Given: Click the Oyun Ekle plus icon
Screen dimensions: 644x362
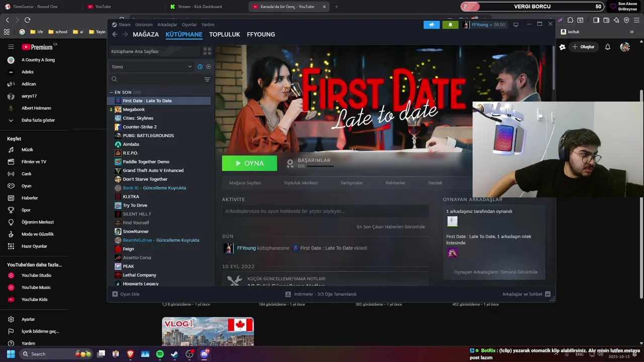Looking at the screenshot, I should click(115, 294).
